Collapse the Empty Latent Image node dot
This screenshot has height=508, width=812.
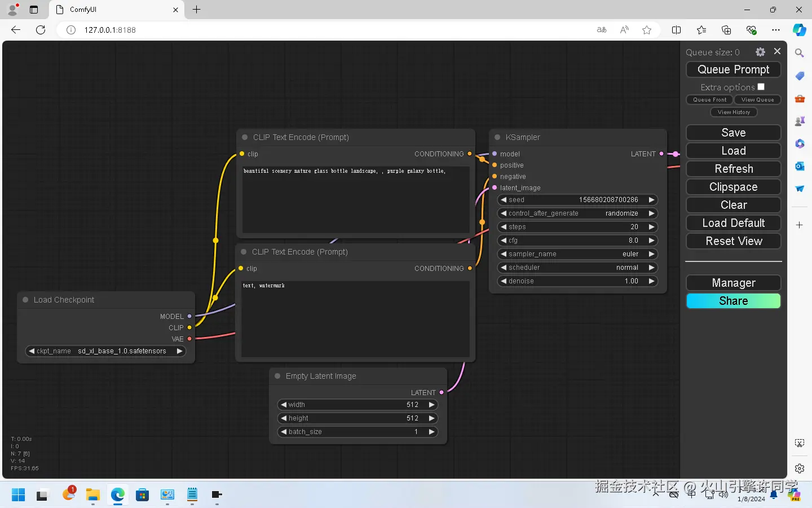click(277, 376)
